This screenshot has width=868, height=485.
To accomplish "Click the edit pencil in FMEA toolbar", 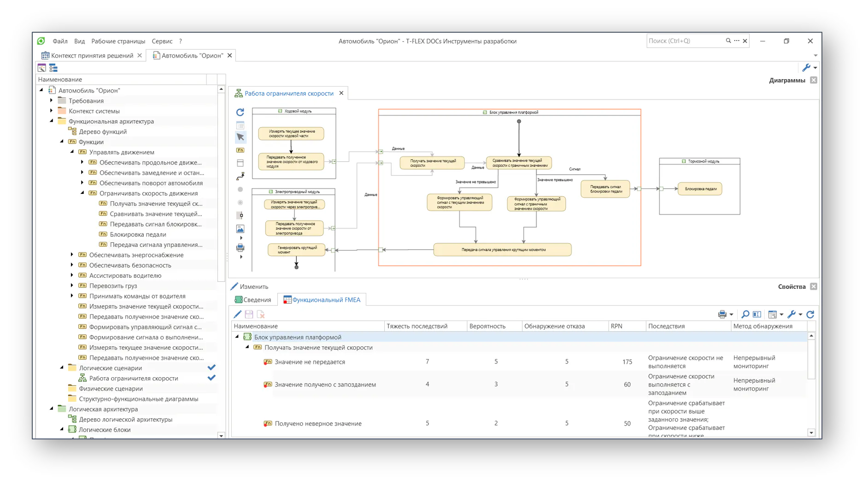I will tap(237, 314).
